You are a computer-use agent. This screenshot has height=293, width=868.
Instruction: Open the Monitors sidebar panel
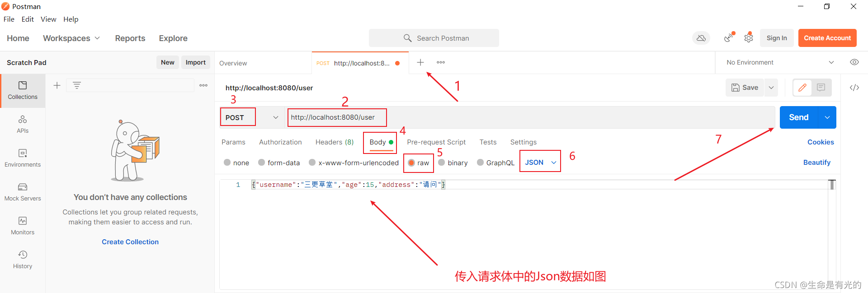click(23, 226)
